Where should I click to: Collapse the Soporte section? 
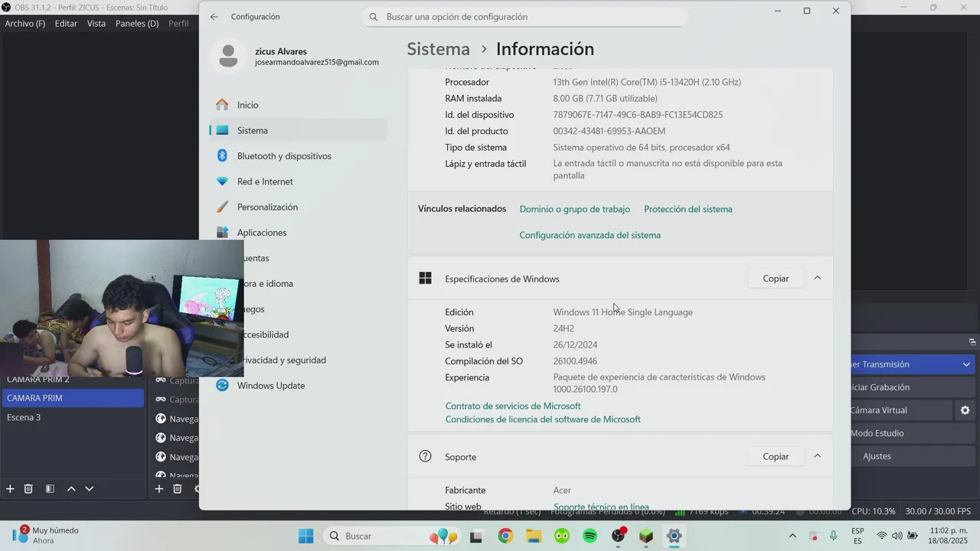coord(817,457)
